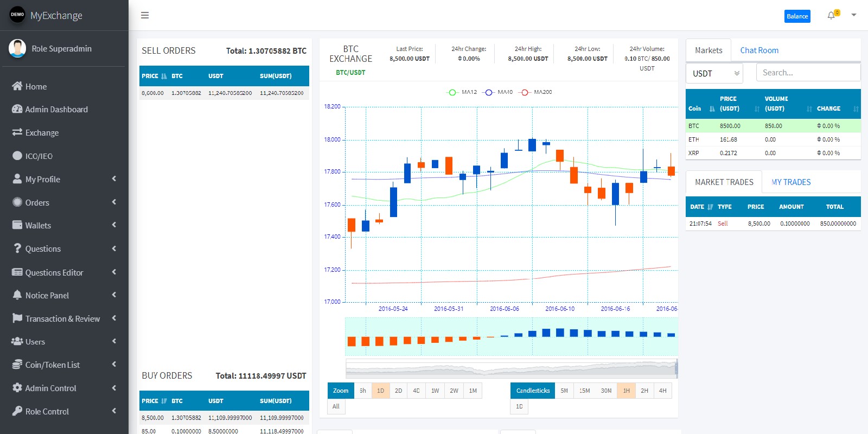Switch to the Chat Room tab
The width and height of the screenshot is (868, 434).
(x=759, y=50)
